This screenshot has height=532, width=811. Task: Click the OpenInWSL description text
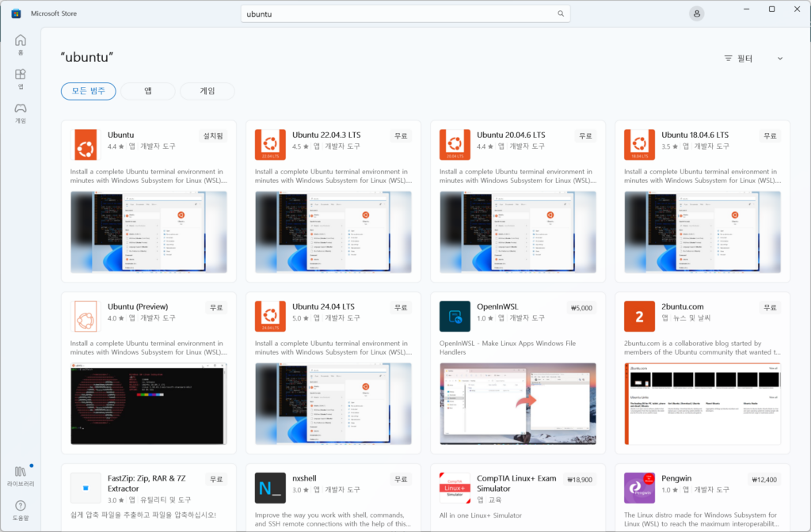pyautogui.click(x=508, y=348)
